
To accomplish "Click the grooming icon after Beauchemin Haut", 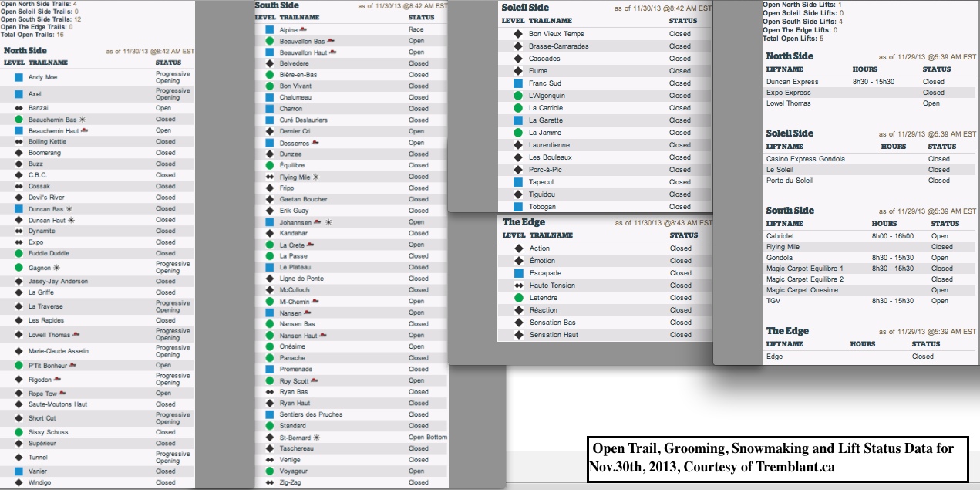I will tap(84, 130).
